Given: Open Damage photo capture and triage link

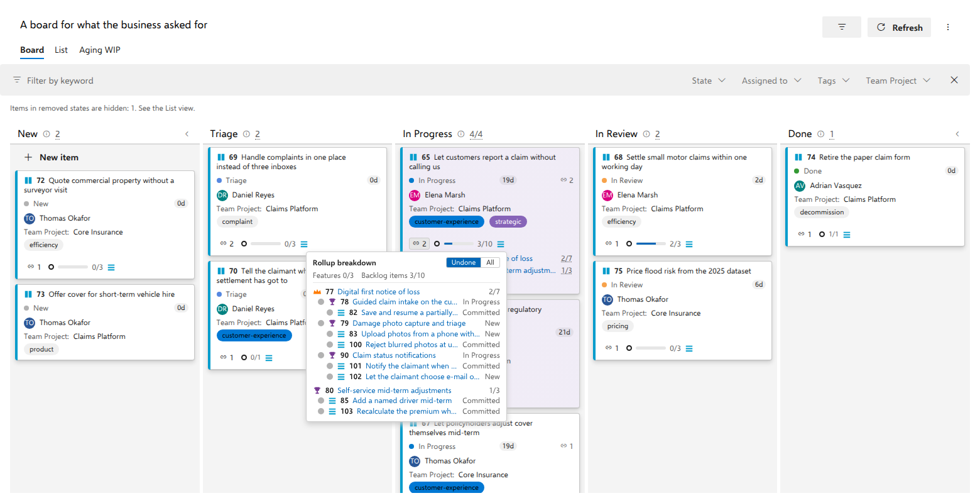Looking at the screenshot, I should (409, 323).
